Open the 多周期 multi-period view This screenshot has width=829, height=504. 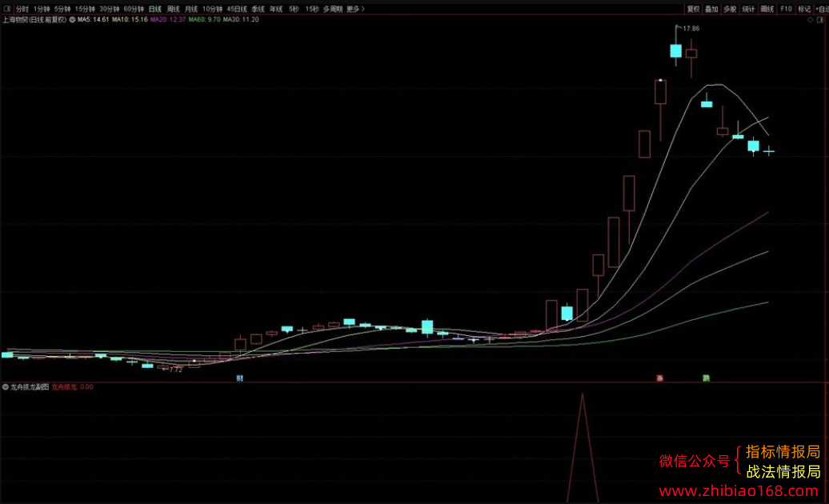click(333, 9)
